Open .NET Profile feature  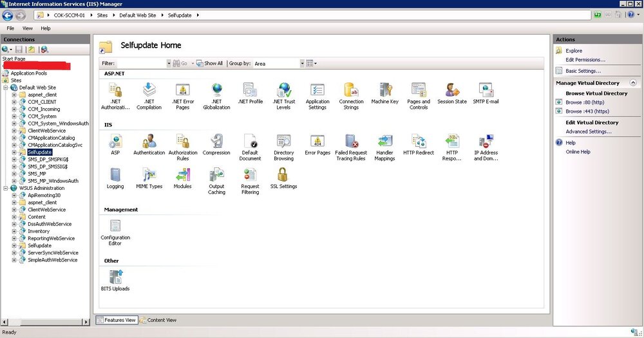(250, 93)
